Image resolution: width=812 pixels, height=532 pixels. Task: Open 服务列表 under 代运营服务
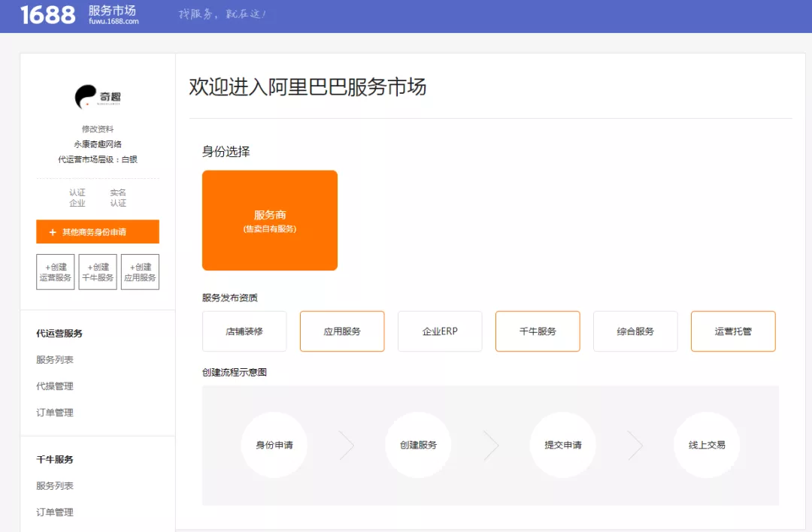click(x=55, y=360)
